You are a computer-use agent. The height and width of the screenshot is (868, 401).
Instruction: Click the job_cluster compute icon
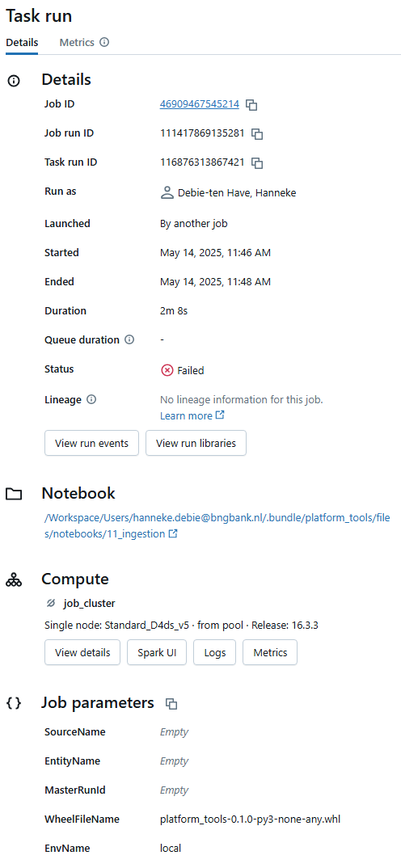point(52,603)
